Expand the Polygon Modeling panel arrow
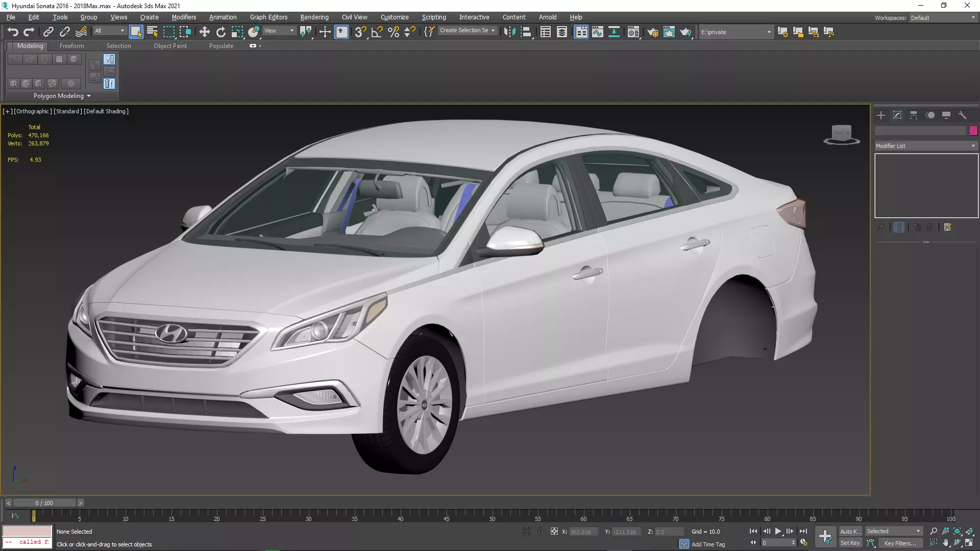The width and height of the screenshot is (980, 551). [89, 96]
